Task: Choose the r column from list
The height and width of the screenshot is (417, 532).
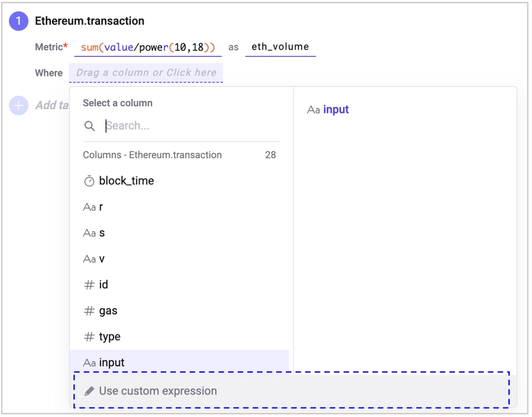Action: (101, 207)
